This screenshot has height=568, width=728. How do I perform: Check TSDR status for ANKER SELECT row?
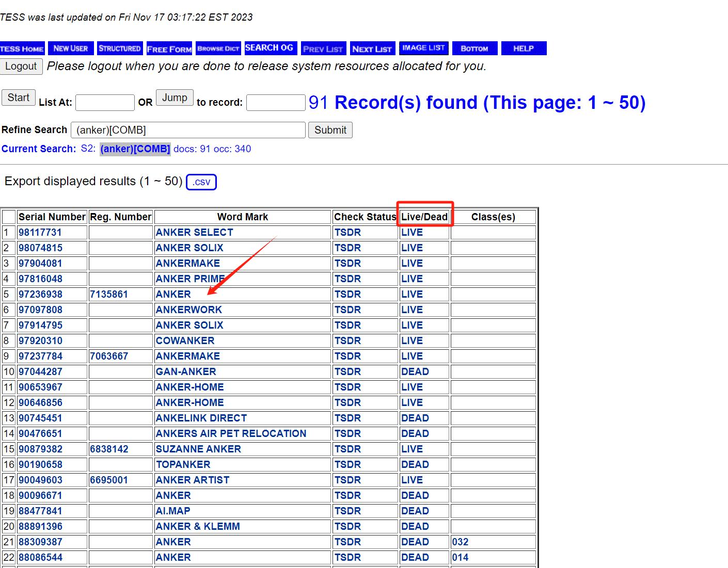coord(347,233)
